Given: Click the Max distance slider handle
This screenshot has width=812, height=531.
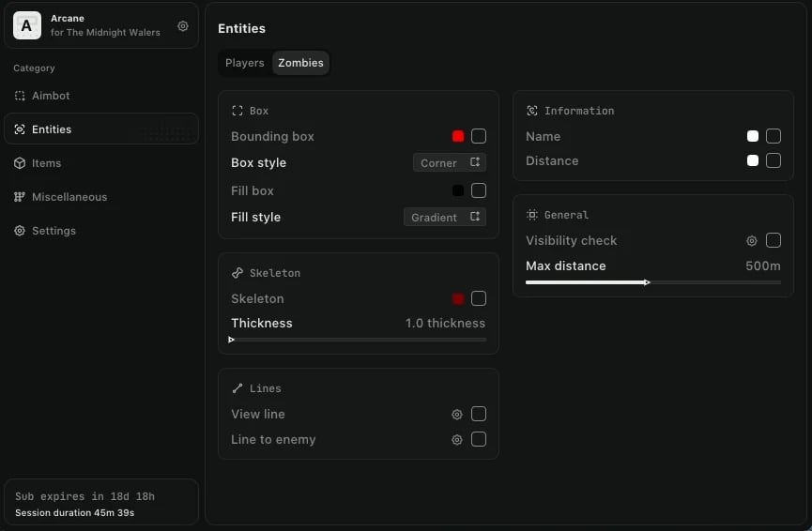Looking at the screenshot, I should [x=647, y=282].
